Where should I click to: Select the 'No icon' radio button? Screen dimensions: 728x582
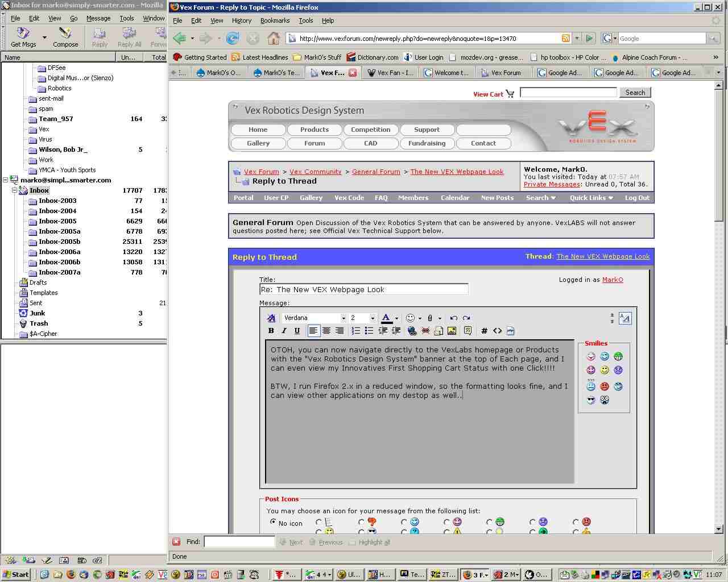pos(274,522)
